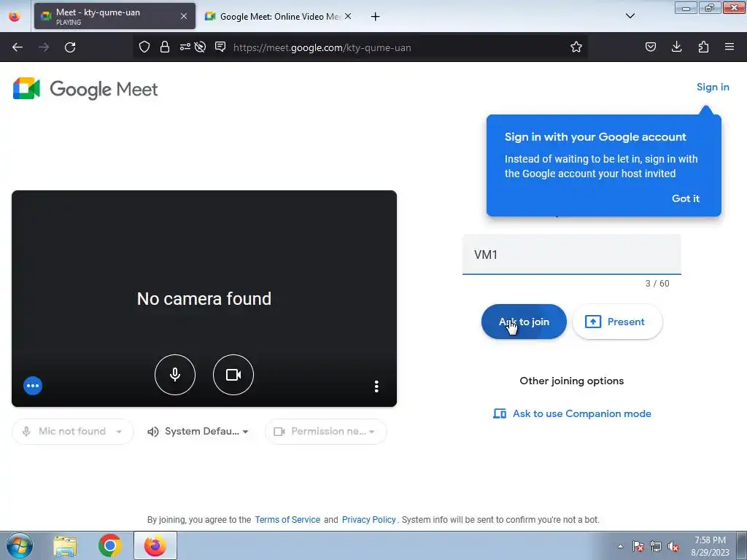The width and height of the screenshot is (747, 560).
Task: Bookmark this page with the star
Action: click(576, 47)
